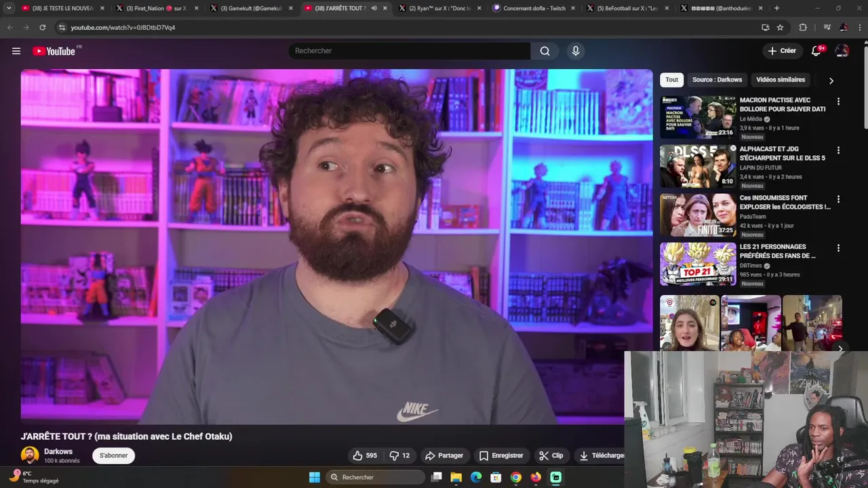
Task: Click the Télécharger download button
Action: (599, 455)
